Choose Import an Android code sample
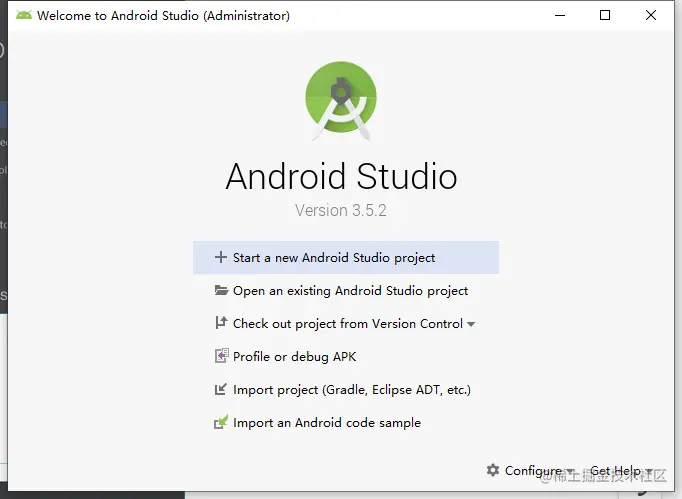The width and height of the screenshot is (682, 499). point(327,422)
